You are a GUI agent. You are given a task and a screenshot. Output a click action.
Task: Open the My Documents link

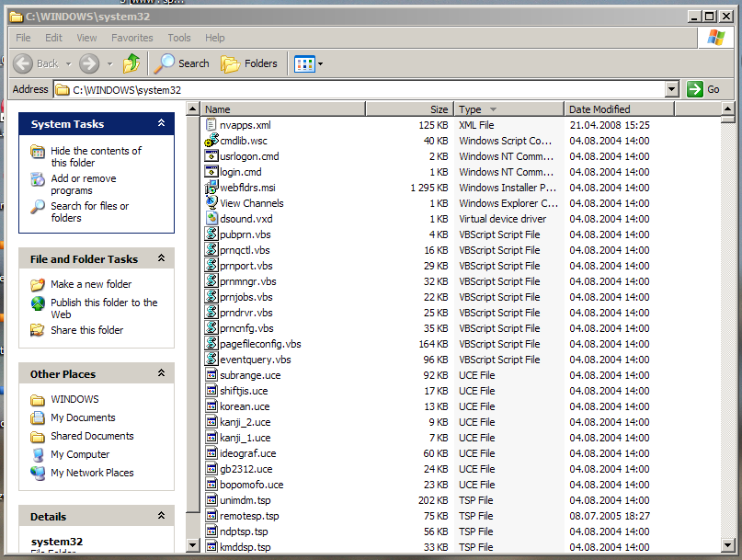tap(83, 417)
